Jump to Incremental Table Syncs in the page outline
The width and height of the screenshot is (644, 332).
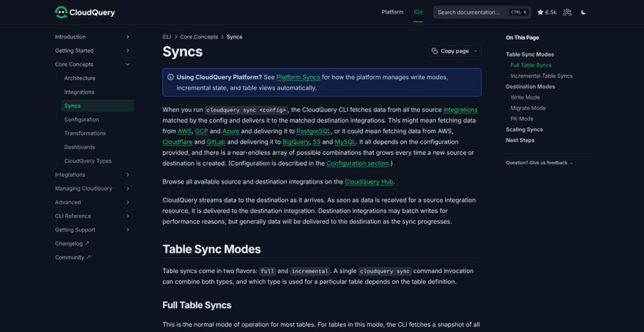541,75
